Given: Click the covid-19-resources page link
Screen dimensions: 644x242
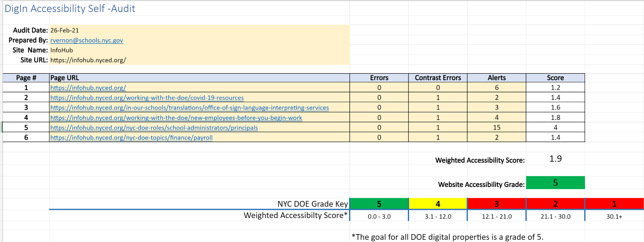Looking at the screenshot, I should click(x=147, y=98).
